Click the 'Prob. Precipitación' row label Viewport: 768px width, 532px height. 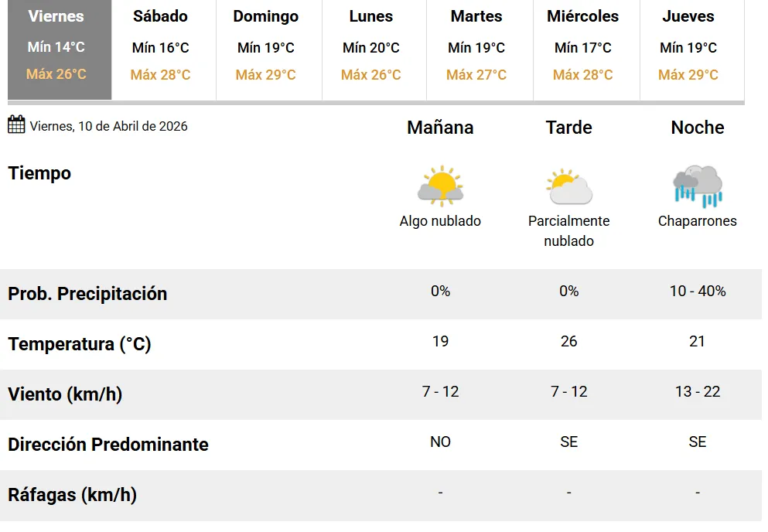pyautogui.click(x=87, y=294)
